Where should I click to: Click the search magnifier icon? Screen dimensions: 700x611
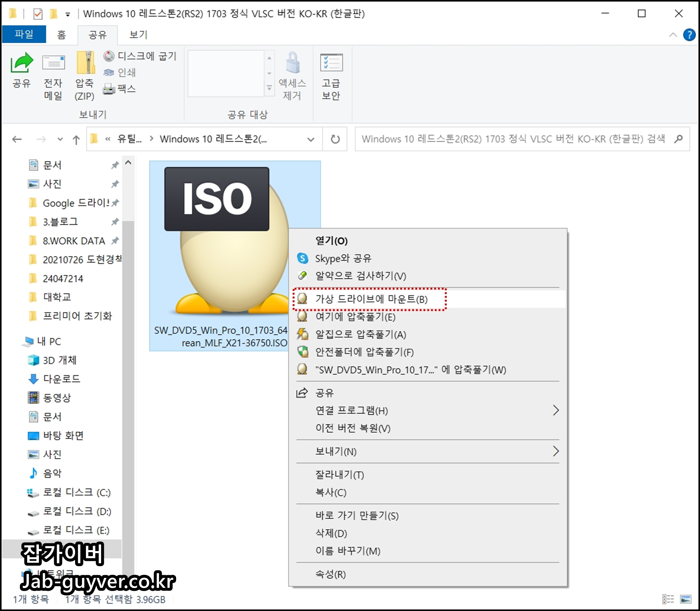[679, 139]
